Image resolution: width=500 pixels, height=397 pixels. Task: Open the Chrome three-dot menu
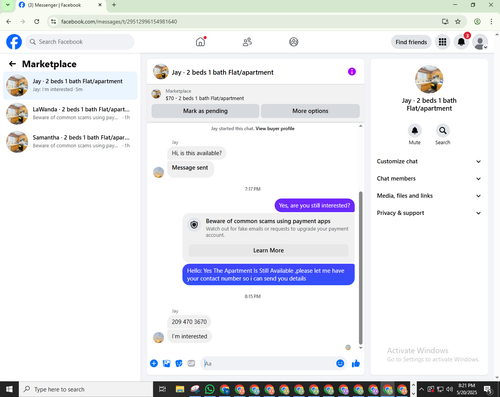click(491, 22)
